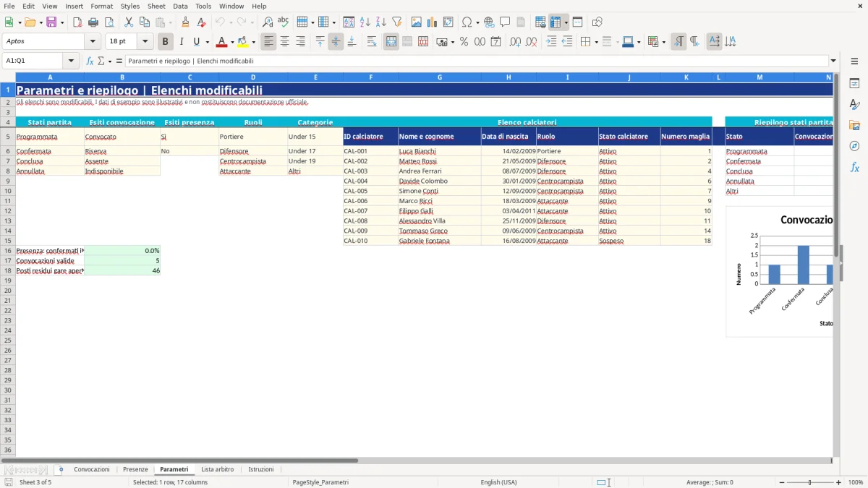Toggle Italic formatting
This screenshot has height=488, width=868.
click(182, 42)
